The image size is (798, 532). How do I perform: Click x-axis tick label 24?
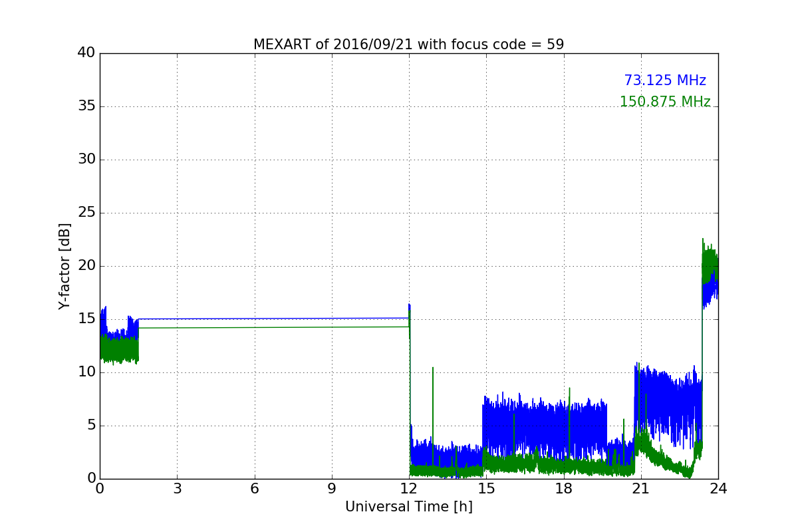tap(718, 489)
